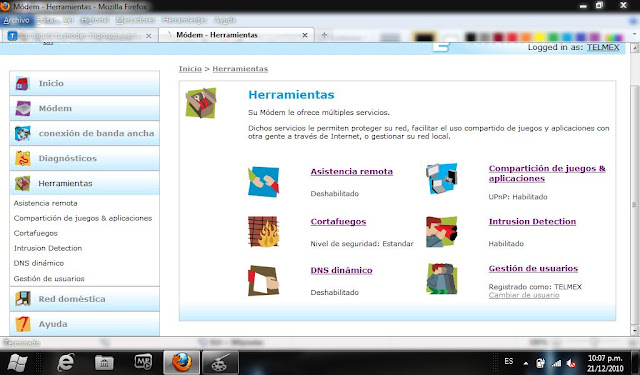
Task: Open Cortafuegos link in main panel
Action: click(338, 222)
